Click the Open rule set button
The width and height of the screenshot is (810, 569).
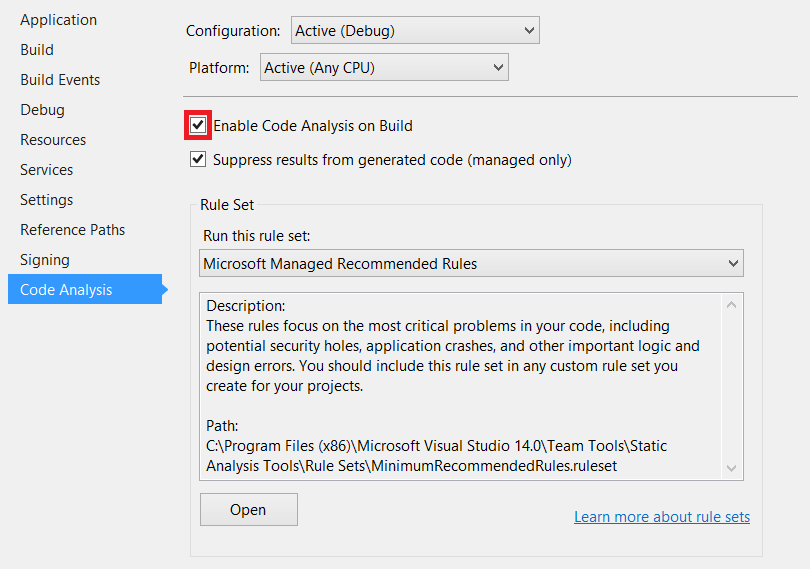click(x=248, y=510)
